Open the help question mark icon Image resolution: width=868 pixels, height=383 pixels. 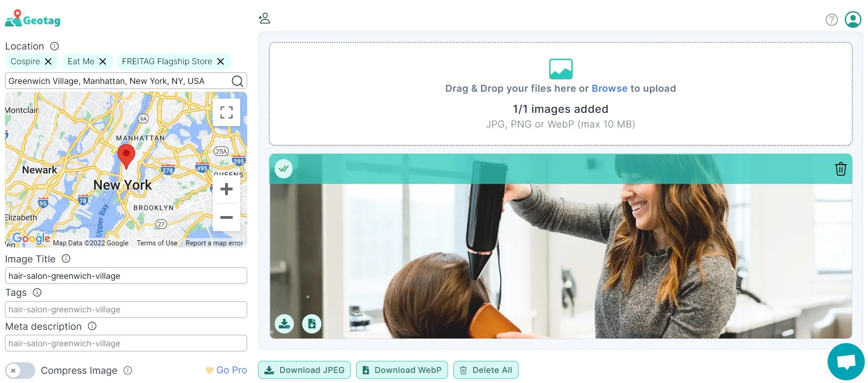[831, 20]
